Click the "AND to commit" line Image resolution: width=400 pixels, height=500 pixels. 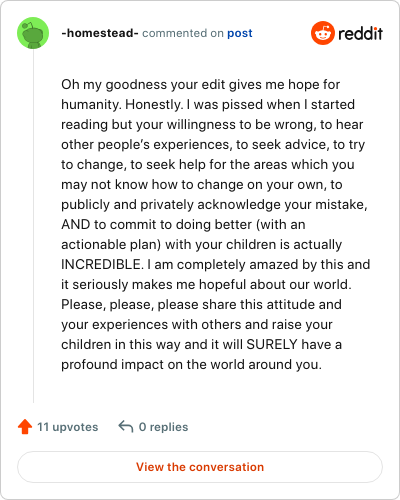tap(183, 225)
